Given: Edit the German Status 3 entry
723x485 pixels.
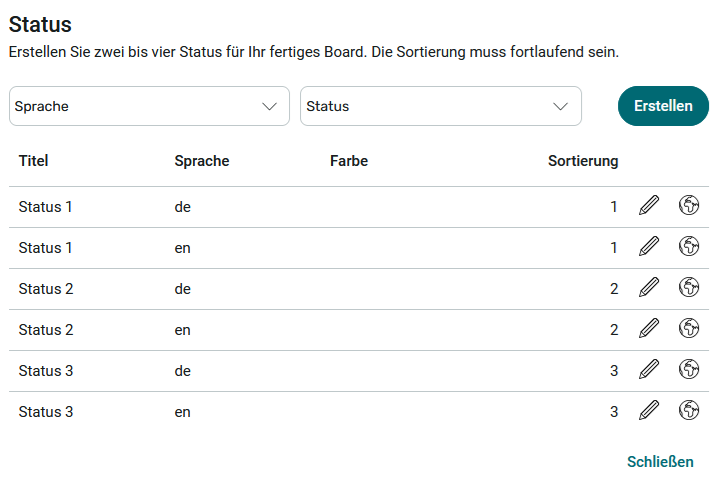Looking at the screenshot, I should (649, 370).
